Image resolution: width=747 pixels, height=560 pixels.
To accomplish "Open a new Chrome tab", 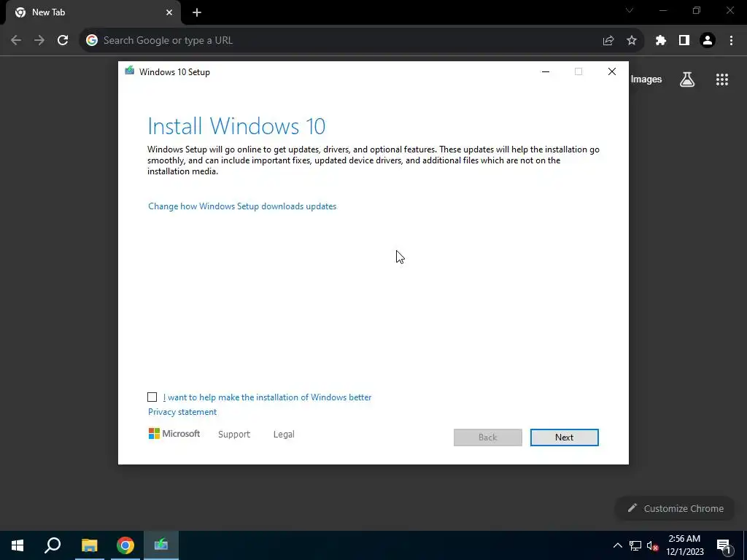I will point(197,12).
